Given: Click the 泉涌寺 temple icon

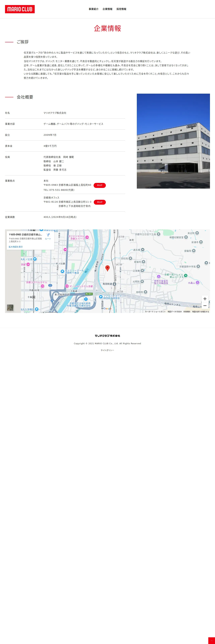Looking at the screenshot, I should [x=201, y=242].
